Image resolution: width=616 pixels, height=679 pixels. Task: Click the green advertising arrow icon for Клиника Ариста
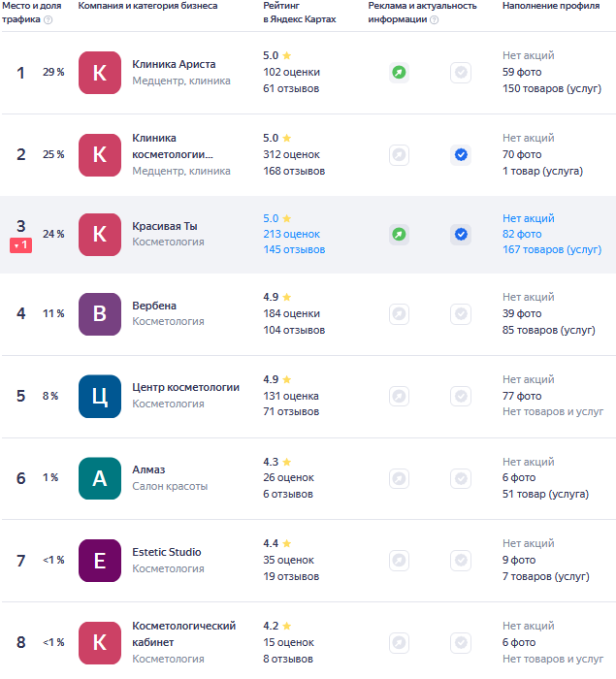point(399,73)
